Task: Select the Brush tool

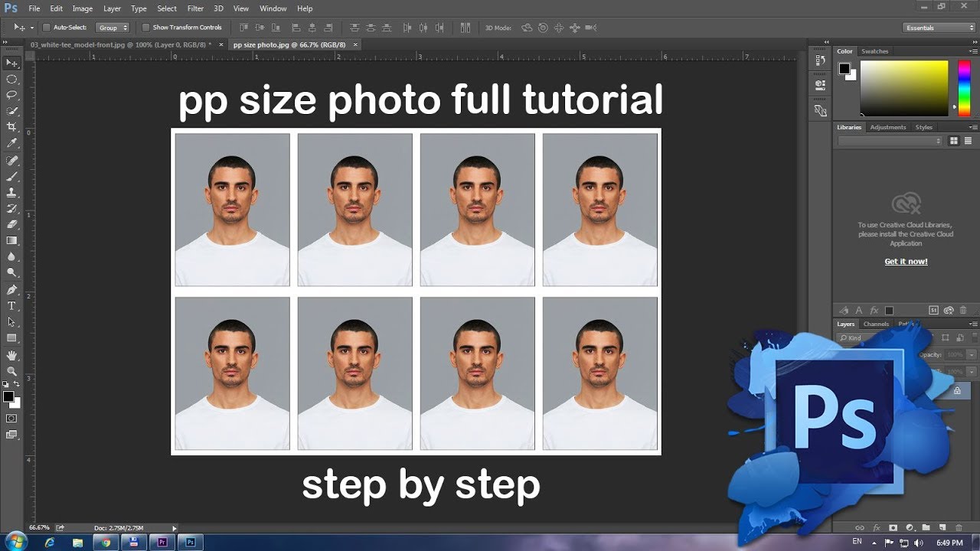Action: coord(11,176)
